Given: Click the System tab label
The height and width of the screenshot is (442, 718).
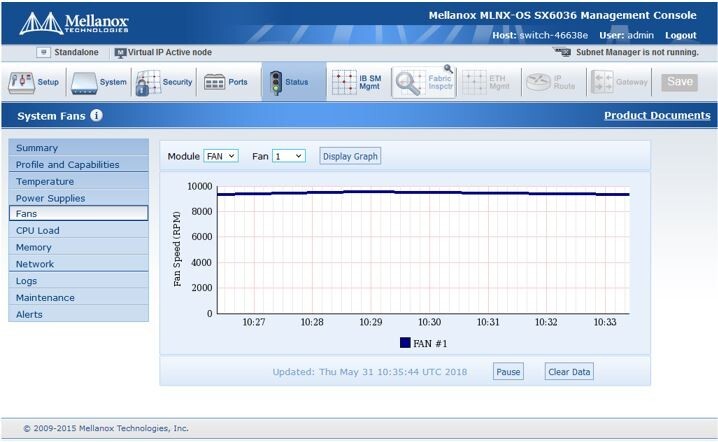Looking at the screenshot, I should (x=113, y=82).
